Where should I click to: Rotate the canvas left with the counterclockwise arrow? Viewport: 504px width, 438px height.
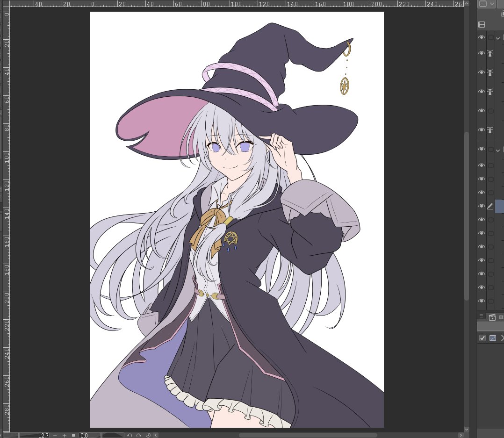click(130, 436)
